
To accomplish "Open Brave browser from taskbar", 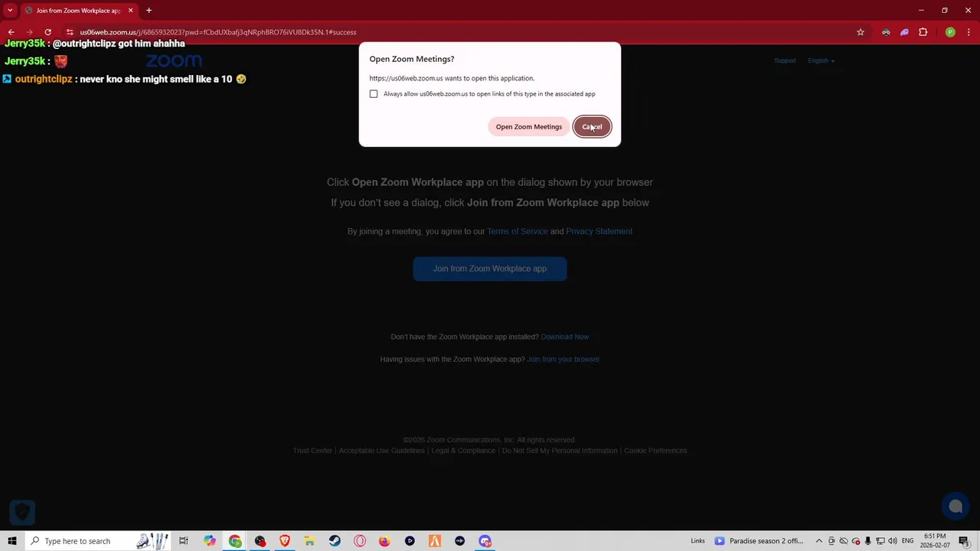I will coord(285,541).
